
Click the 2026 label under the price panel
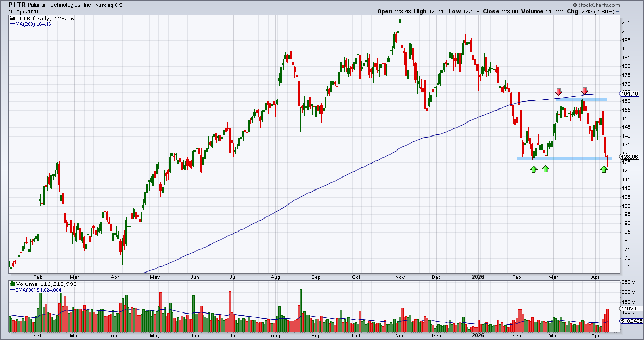click(x=478, y=277)
